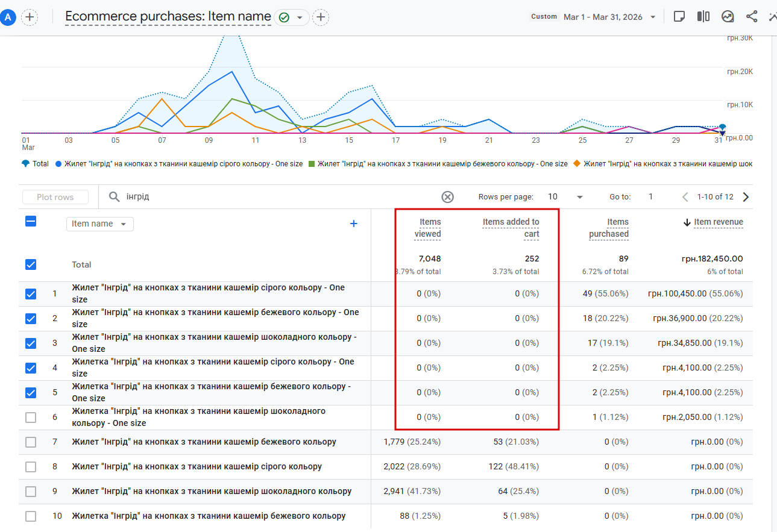777x532 pixels.
Task: Clear the search with X icon
Action: 447,197
